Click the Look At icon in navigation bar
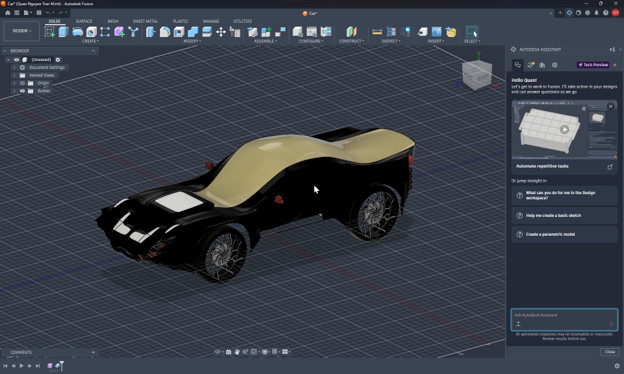The height and width of the screenshot is (374, 624). pos(228,352)
